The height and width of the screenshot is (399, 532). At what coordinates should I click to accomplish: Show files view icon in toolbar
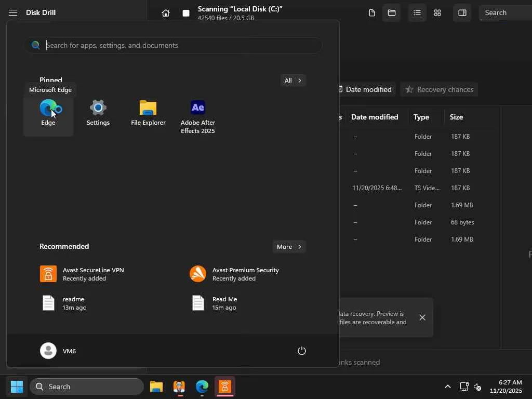pos(372,13)
